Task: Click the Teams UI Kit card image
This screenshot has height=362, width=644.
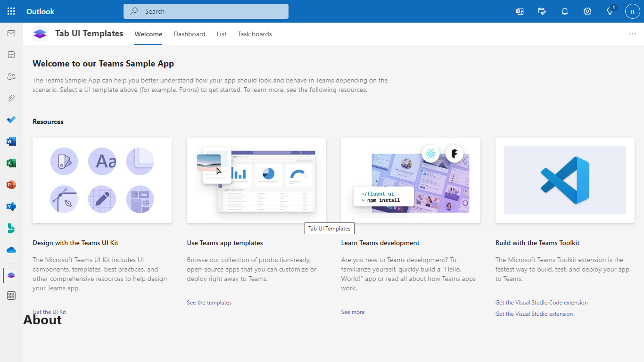Action: coord(102,180)
